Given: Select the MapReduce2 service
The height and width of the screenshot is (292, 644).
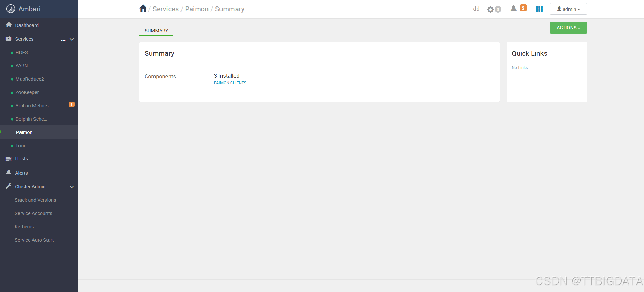Looking at the screenshot, I should 30,79.
